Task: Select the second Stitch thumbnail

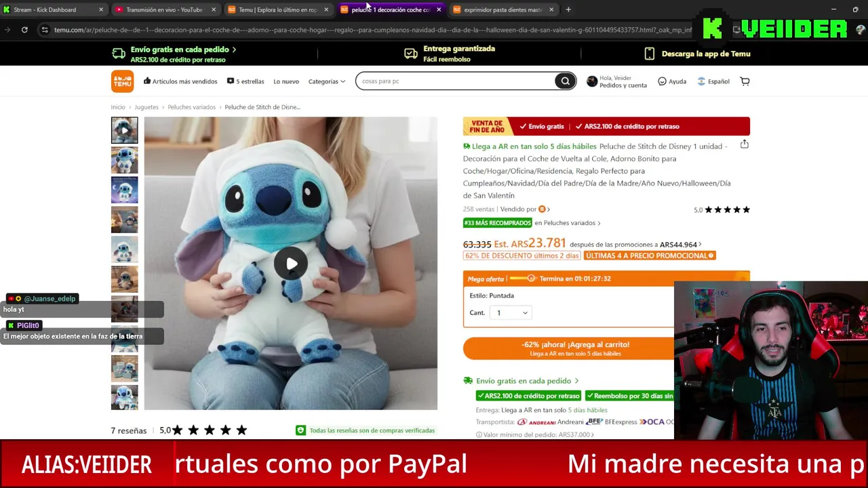Action: (x=124, y=161)
